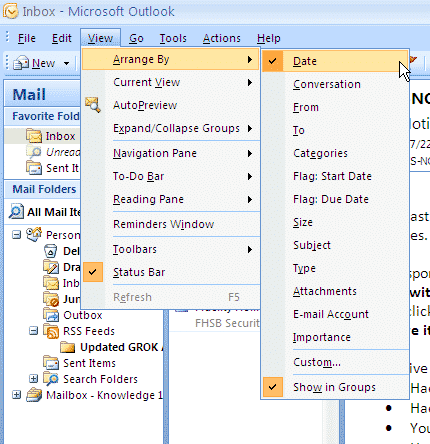Arrange messages by Subject
The image size is (430, 444).
click(x=335, y=245)
